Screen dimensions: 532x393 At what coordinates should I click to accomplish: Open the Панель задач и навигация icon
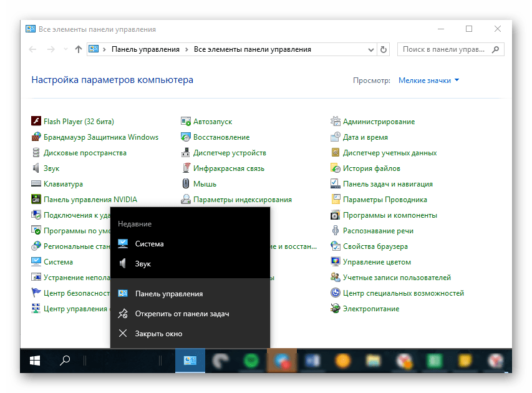click(x=335, y=183)
